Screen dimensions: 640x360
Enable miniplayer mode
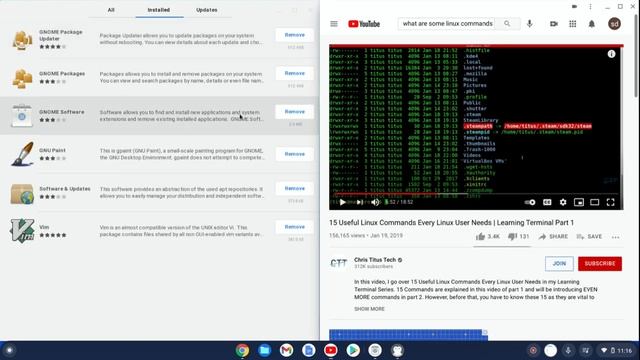(579, 202)
